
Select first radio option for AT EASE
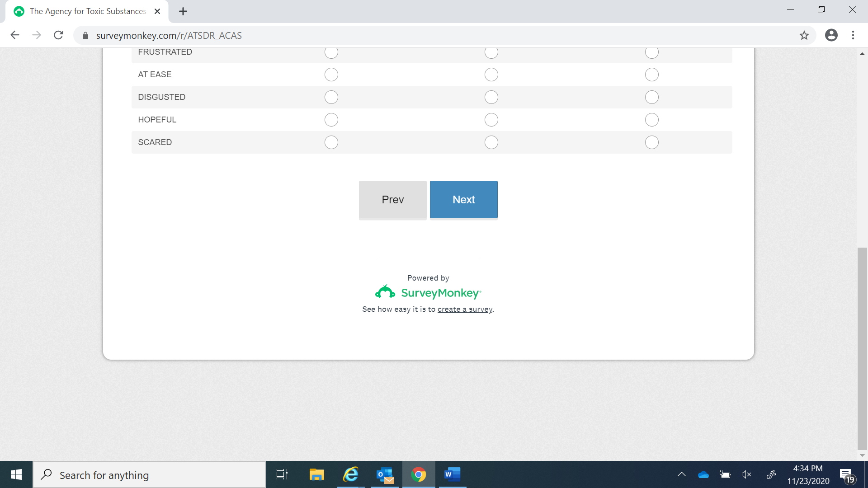[331, 75]
